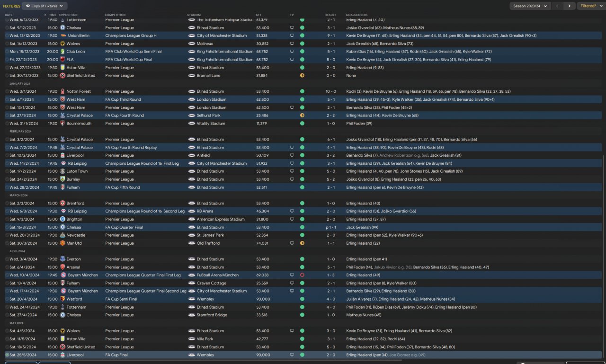Click the Everton club badge
The image size is (606, 364).
pos(62,259)
